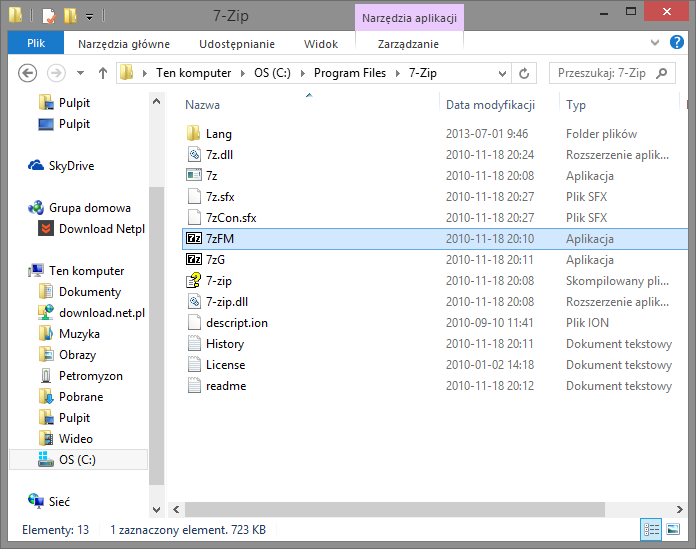The image size is (696, 549).
Task: Select the 7-zip.dll file icon
Action: 194,301
